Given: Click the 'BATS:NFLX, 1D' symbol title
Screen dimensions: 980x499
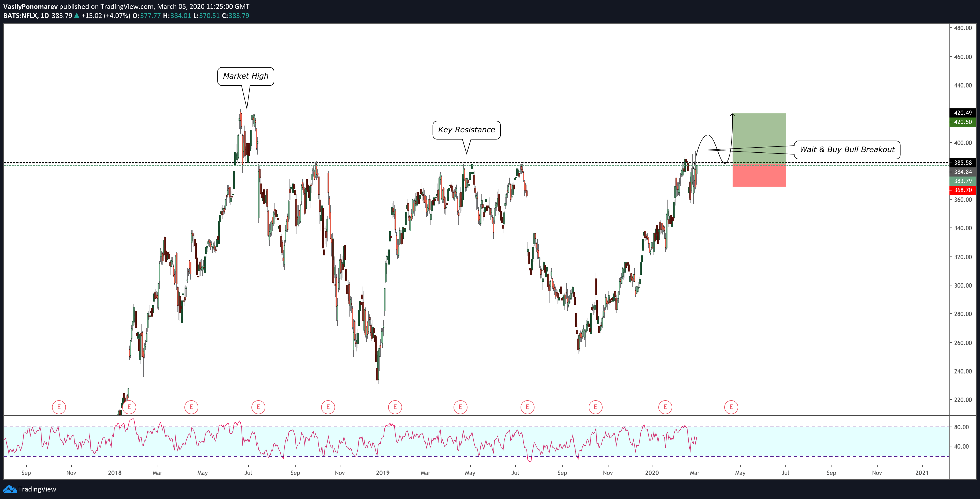Looking at the screenshot, I should pos(26,16).
